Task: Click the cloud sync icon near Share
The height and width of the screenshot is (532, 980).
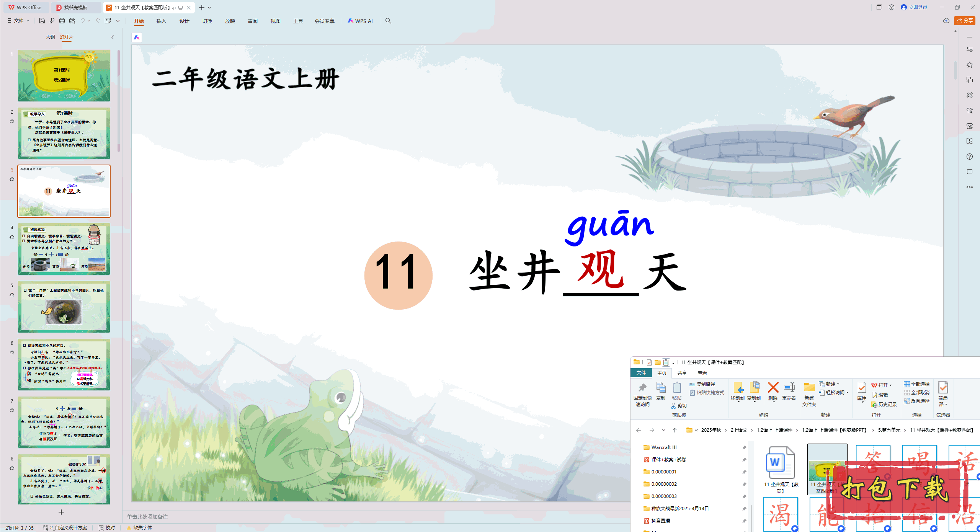Action: [x=946, y=21]
